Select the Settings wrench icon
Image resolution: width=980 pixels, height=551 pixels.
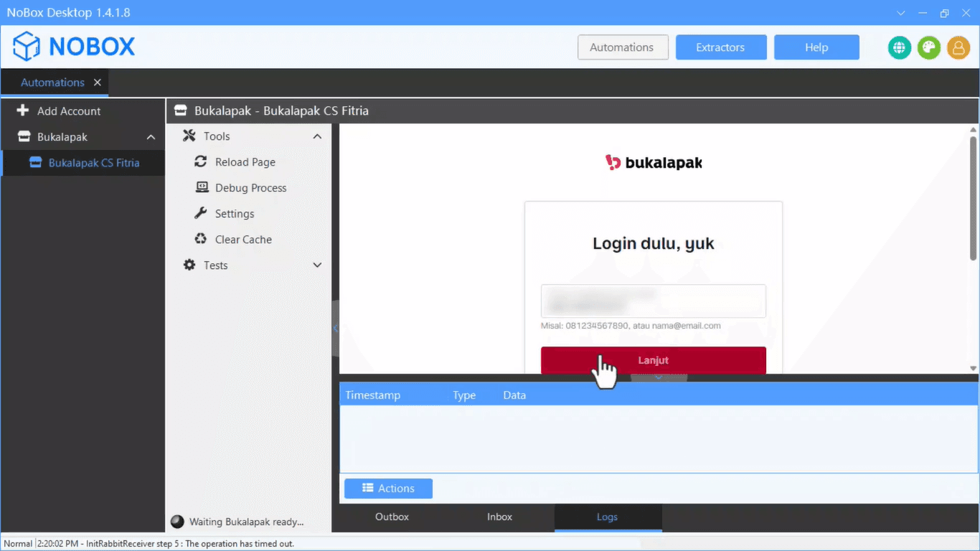[x=199, y=213]
